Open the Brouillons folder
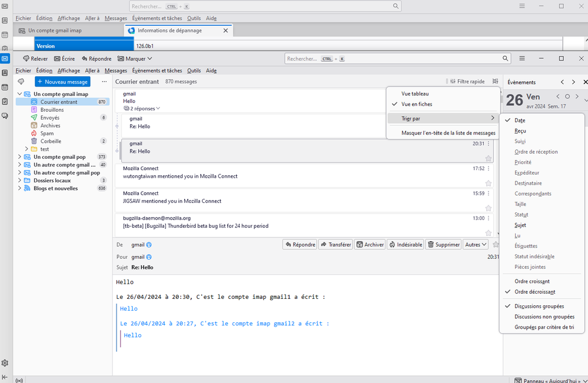The image size is (588, 383). [52, 110]
